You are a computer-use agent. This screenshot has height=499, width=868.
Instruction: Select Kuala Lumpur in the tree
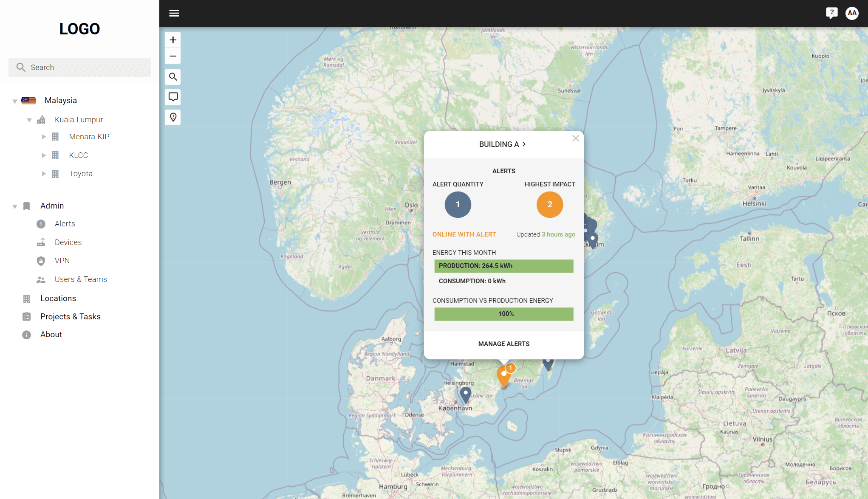pos(79,120)
